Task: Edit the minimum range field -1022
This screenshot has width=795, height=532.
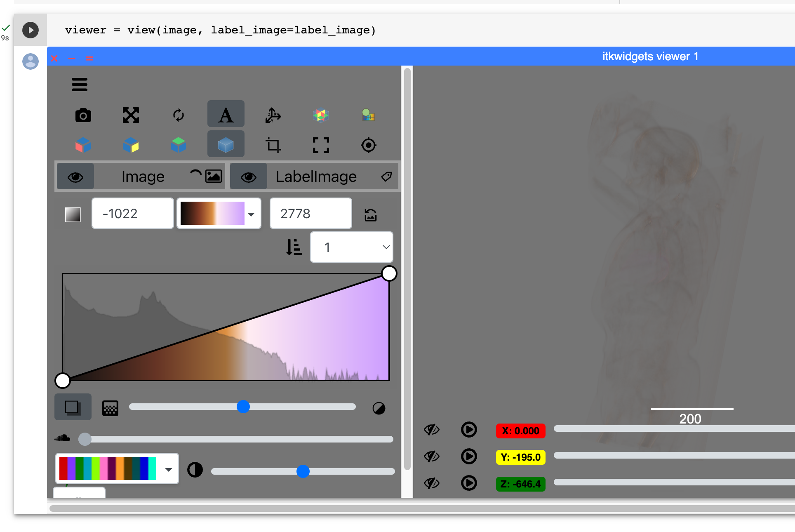Action: (132, 213)
